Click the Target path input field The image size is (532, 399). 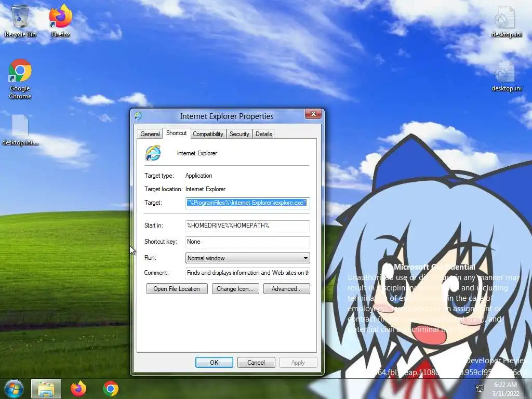[x=247, y=203]
